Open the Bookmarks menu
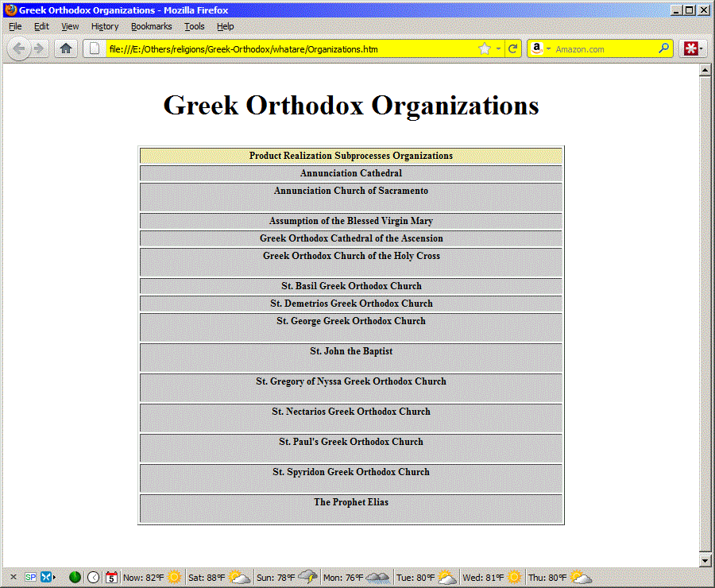This screenshot has width=715, height=588. pos(152,26)
